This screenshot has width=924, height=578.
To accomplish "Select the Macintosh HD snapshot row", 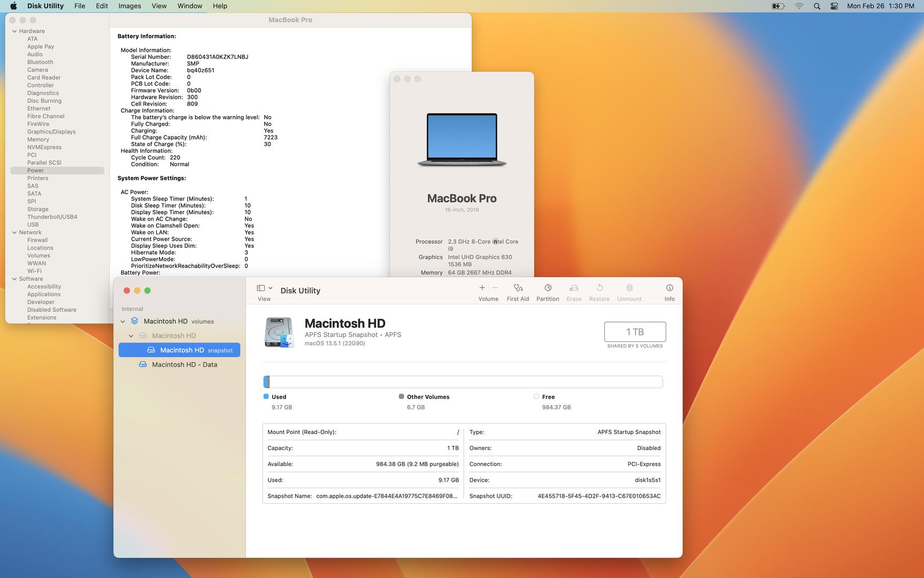I will click(179, 350).
